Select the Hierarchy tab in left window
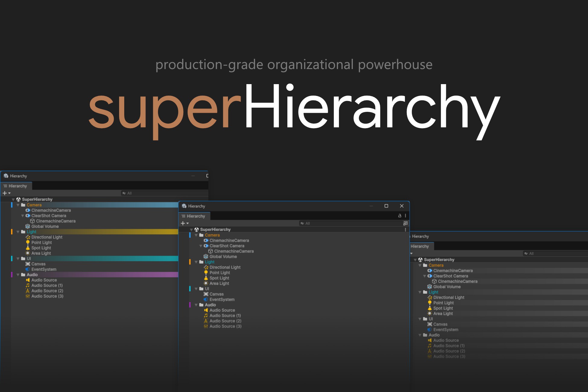This screenshot has height=392, width=588. [17, 186]
